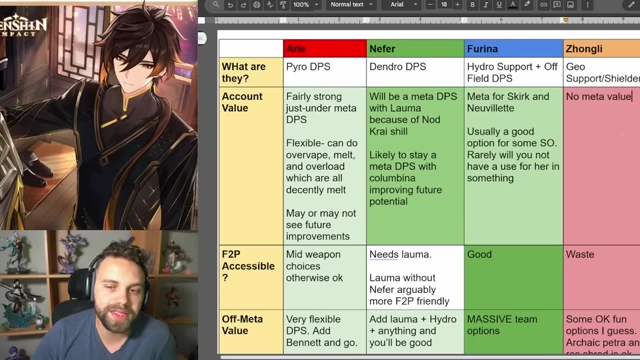The height and width of the screenshot is (360, 640).
Task: Click 'Fairly strong just-under meta DPS' text
Action: 321,108
